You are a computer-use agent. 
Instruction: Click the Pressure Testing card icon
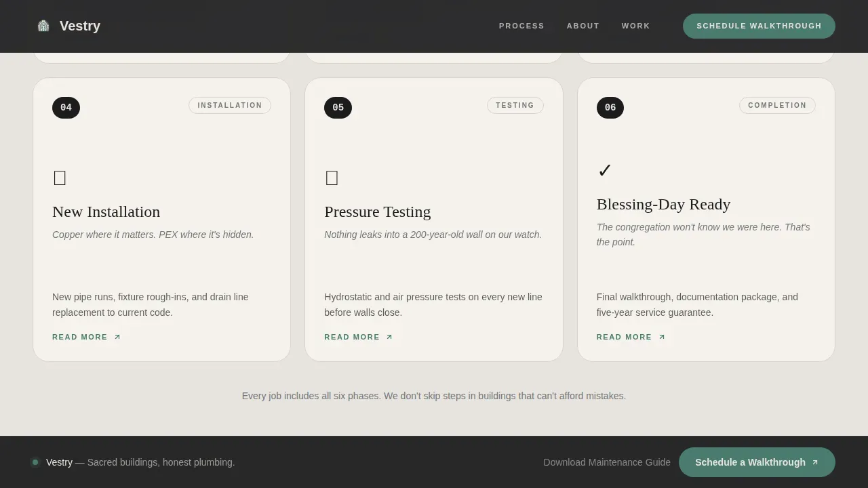332,178
